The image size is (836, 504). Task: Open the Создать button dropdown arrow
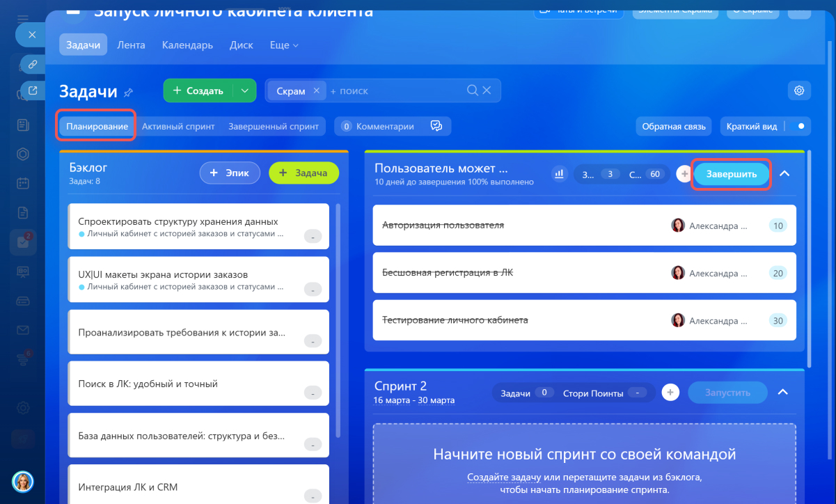click(x=244, y=90)
